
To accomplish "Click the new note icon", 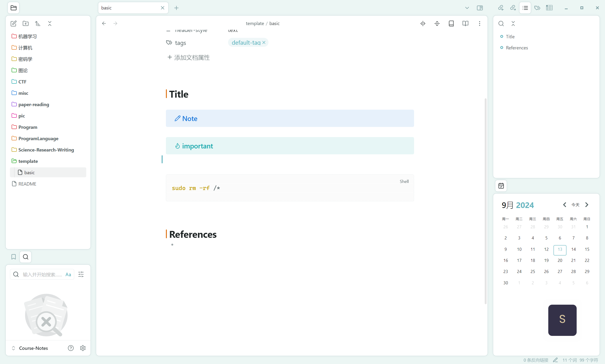I will 13,24.
